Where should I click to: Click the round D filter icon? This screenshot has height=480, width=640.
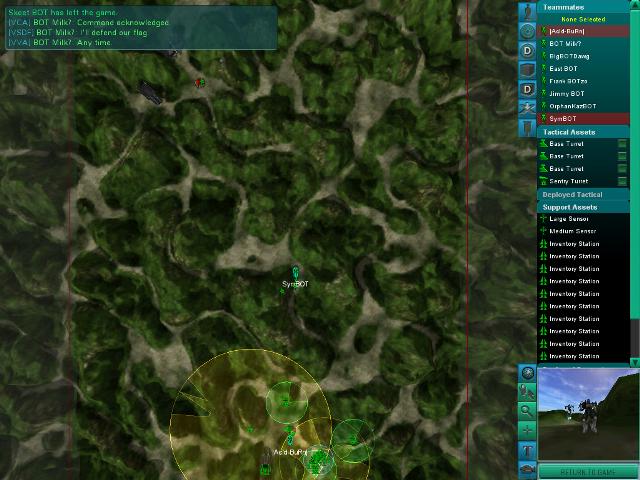pos(527,51)
